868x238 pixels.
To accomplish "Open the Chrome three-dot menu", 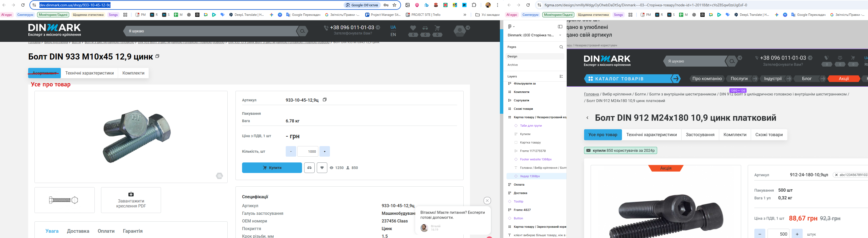I will click(497, 5).
